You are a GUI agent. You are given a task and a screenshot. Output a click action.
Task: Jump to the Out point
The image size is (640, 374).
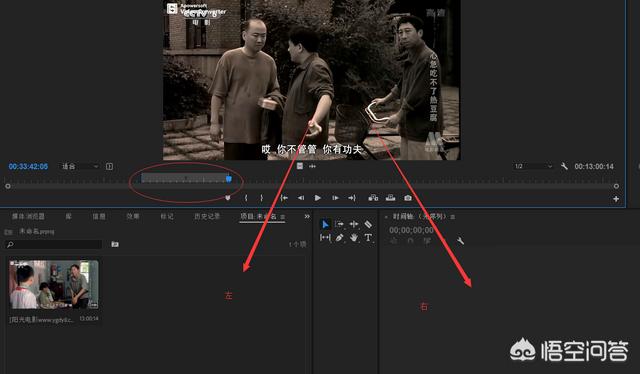[352, 198]
